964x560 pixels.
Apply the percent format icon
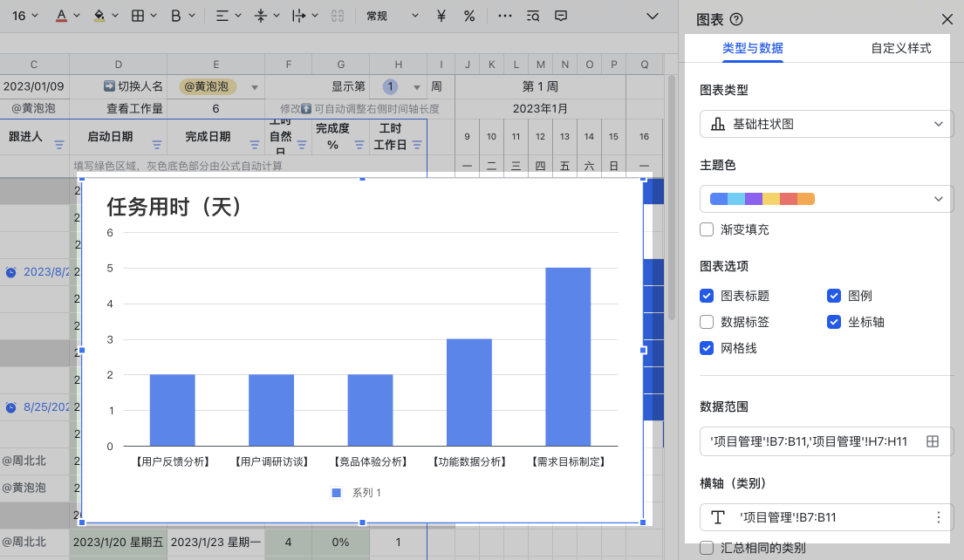pyautogui.click(x=469, y=16)
